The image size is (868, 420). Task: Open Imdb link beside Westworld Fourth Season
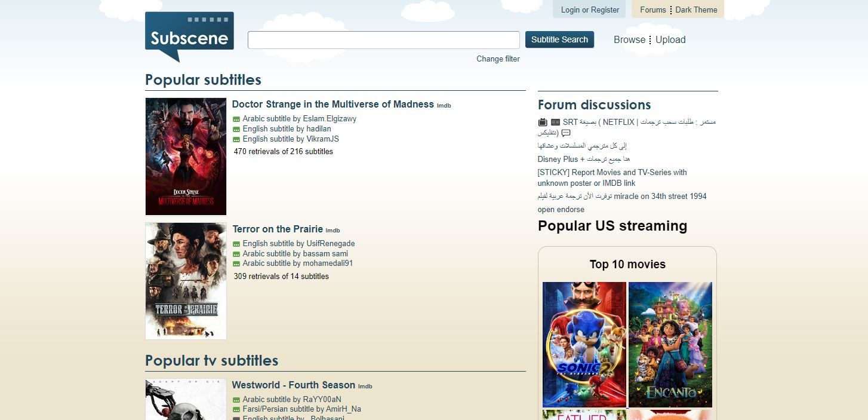365,387
